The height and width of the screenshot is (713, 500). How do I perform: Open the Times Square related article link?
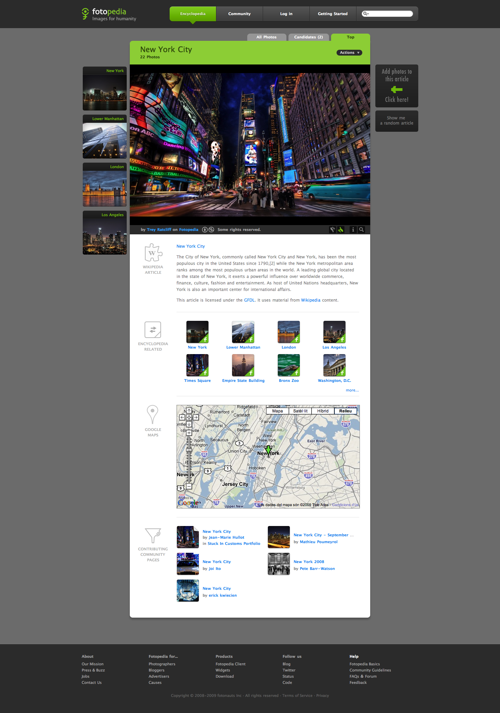pos(197,381)
